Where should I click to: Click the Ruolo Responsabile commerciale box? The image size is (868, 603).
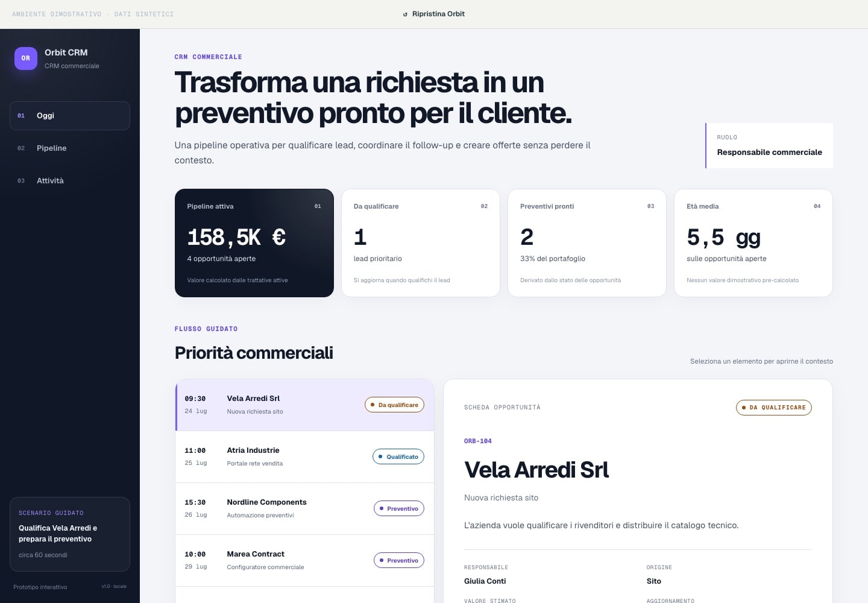tap(769, 146)
